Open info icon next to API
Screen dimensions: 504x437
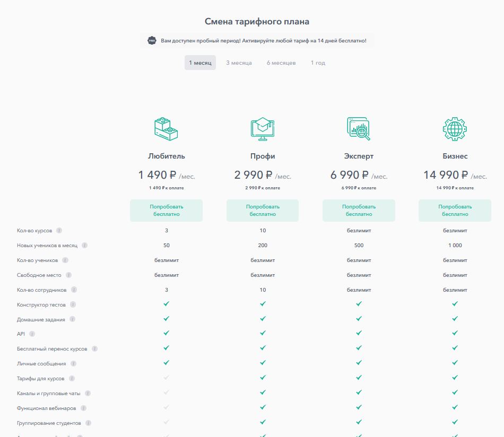(32, 334)
